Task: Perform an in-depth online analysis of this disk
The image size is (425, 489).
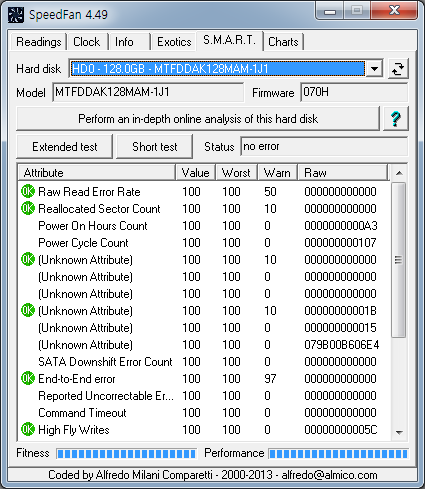Action: (198, 119)
